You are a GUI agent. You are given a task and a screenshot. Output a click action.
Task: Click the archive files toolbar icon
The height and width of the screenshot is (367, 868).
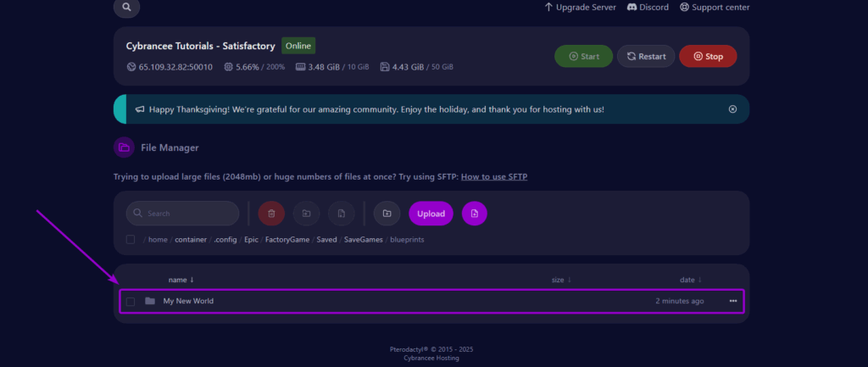pos(341,213)
